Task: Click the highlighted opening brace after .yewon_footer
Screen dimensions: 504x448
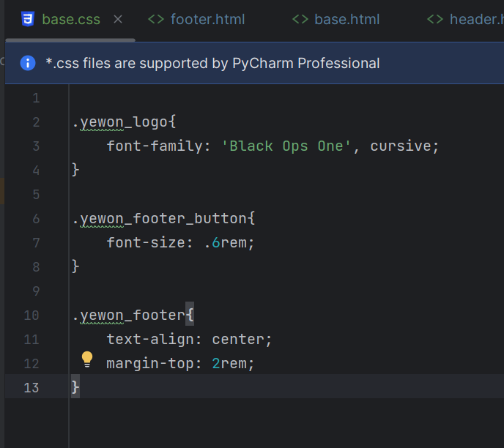Action: (x=189, y=316)
